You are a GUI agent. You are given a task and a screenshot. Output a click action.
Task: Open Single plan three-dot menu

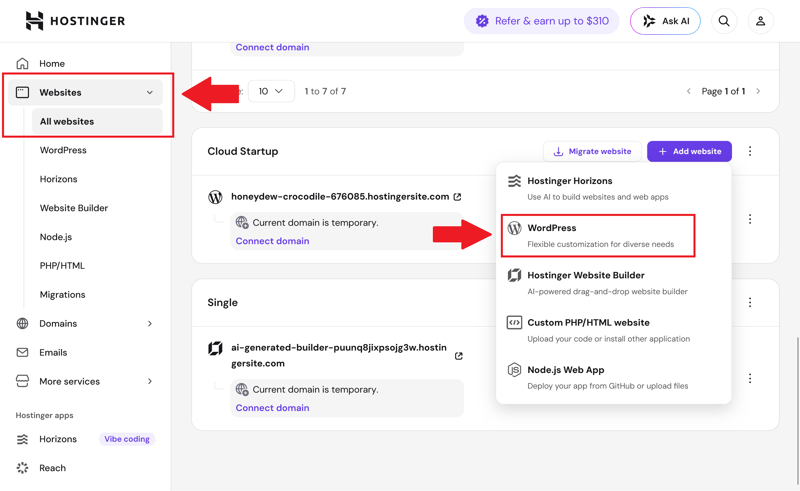750,302
